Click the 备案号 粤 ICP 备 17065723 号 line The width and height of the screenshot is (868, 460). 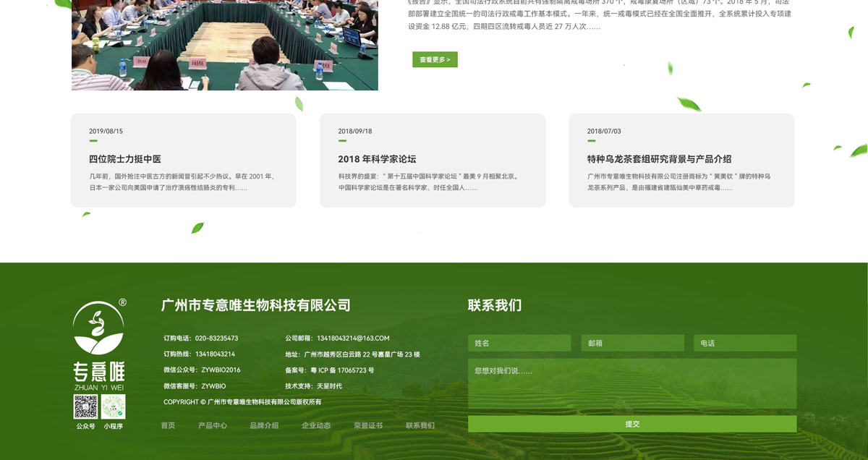330,370
